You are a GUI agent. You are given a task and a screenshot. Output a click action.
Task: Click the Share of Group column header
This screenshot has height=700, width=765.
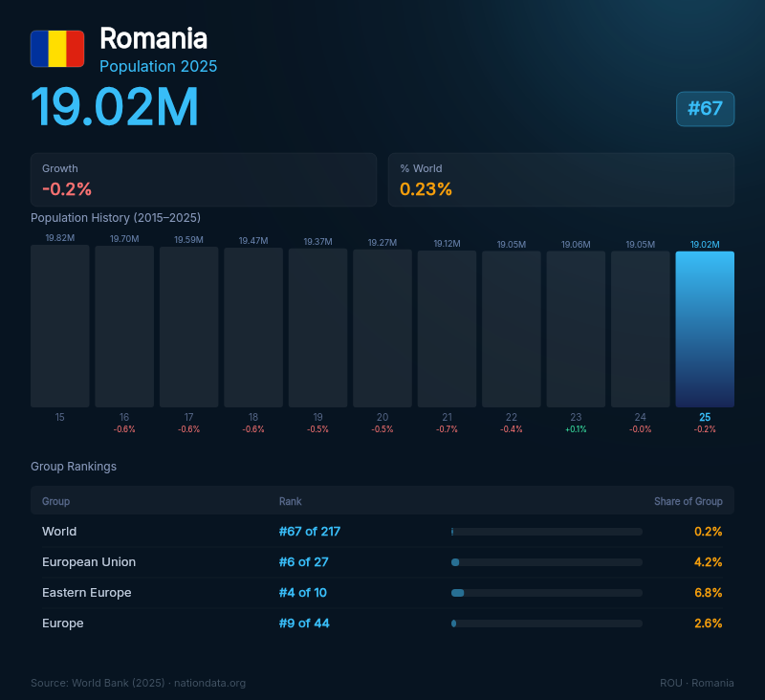(688, 501)
